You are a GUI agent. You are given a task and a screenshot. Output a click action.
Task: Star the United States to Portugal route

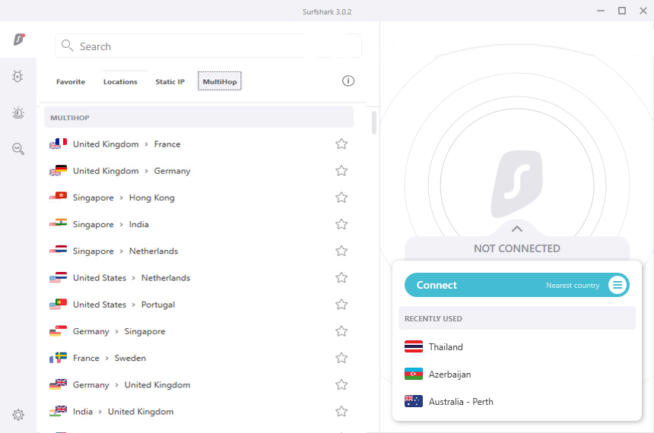pos(342,305)
